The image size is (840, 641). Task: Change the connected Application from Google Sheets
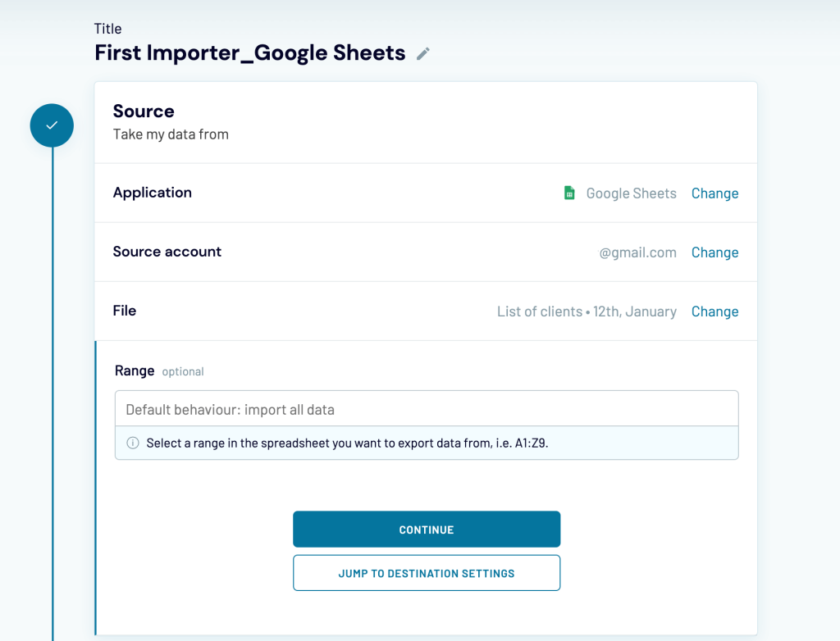[714, 193]
